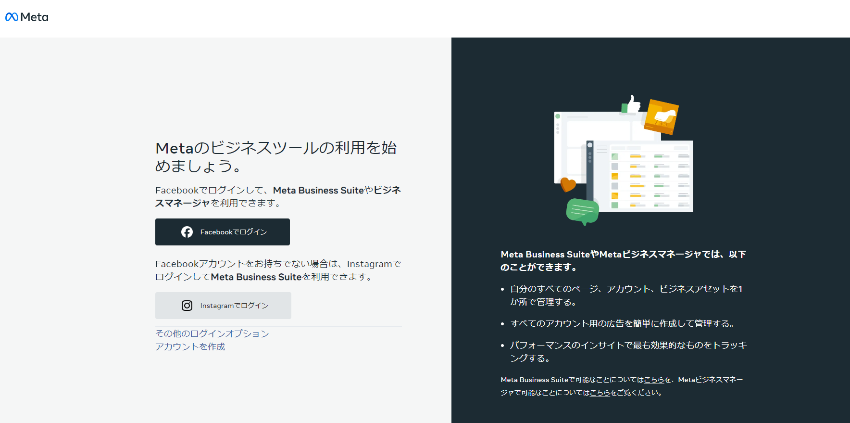Follow the first こちら link about Meta Business Suite
Screen dimensions: 850x423
coord(654,380)
